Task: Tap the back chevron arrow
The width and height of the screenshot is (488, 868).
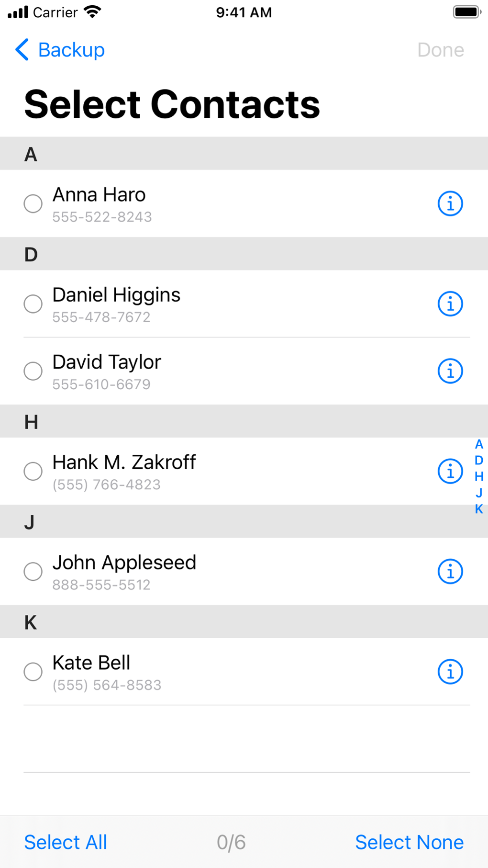Action: point(22,50)
